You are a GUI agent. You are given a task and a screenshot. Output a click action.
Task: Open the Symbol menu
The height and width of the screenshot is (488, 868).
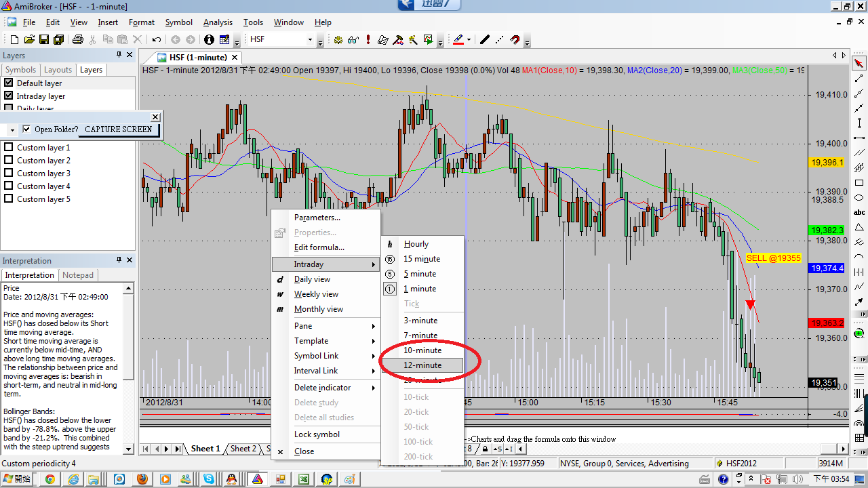tap(178, 22)
